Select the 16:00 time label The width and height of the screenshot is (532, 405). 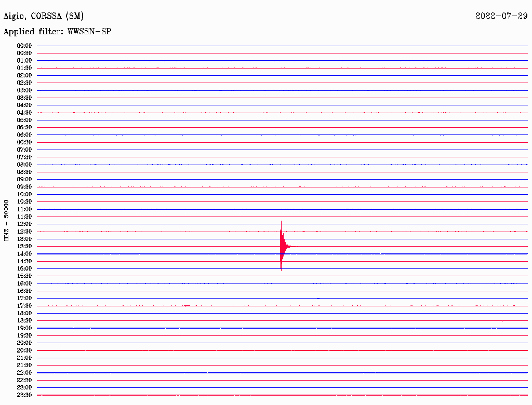24,283
